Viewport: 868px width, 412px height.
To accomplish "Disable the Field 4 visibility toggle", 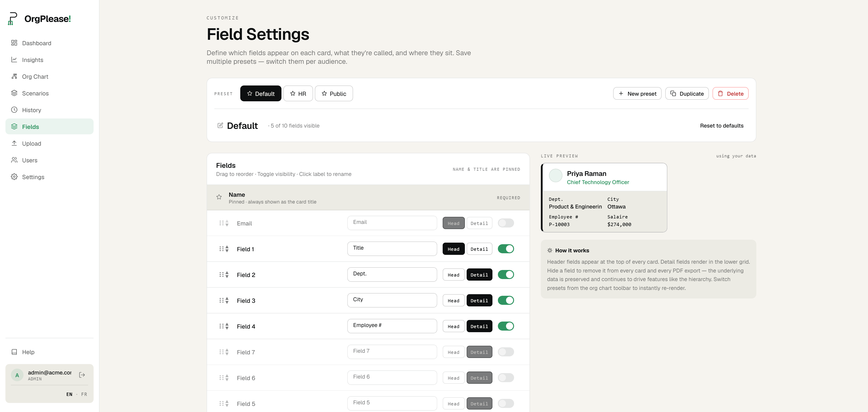I will (x=506, y=326).
